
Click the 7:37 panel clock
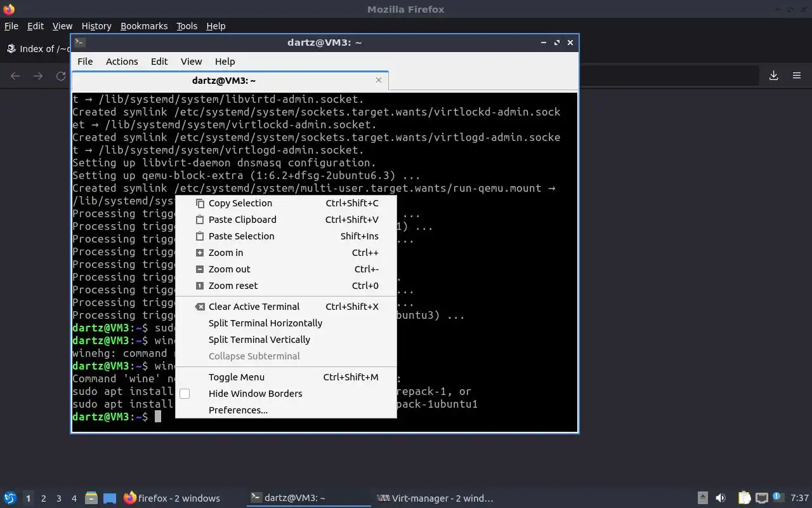[x=799, y=498]
